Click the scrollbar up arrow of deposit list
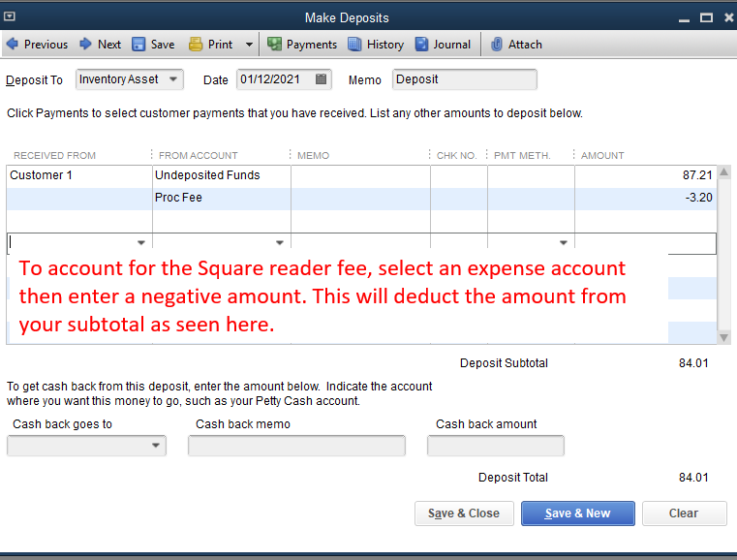This screenshot has height=560, width=737. click(723, 172)
